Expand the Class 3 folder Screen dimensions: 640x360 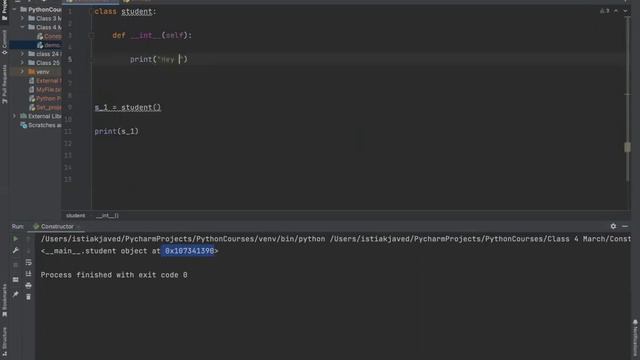(22, 18)
